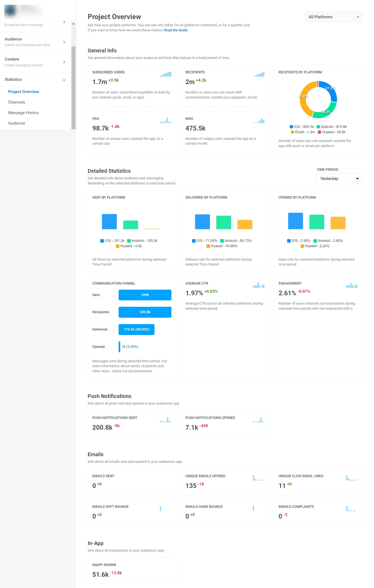This screenshot has width=374, height=588.
Task: Open the Yesterday time period dropdown
Action: tap(339, 179)
